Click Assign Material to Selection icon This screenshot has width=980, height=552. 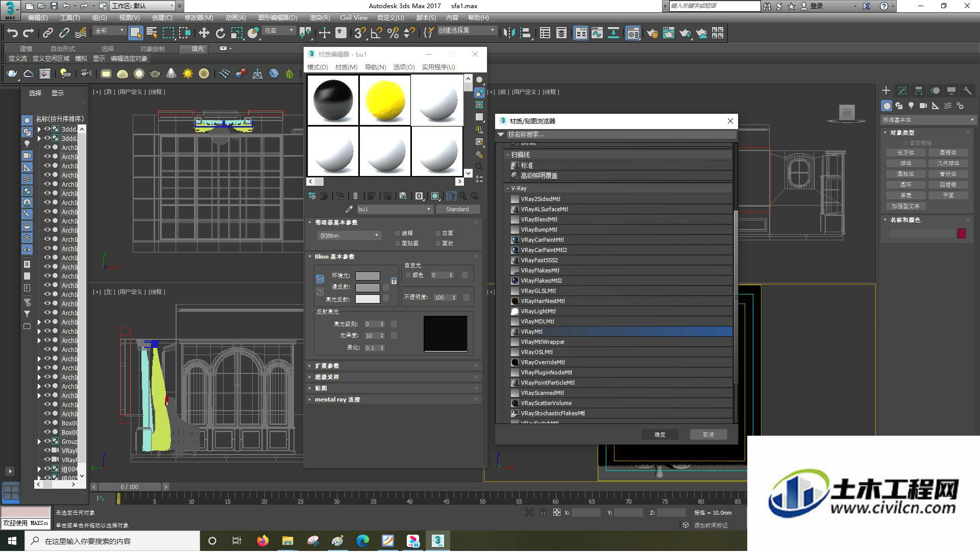pos(340,196)
